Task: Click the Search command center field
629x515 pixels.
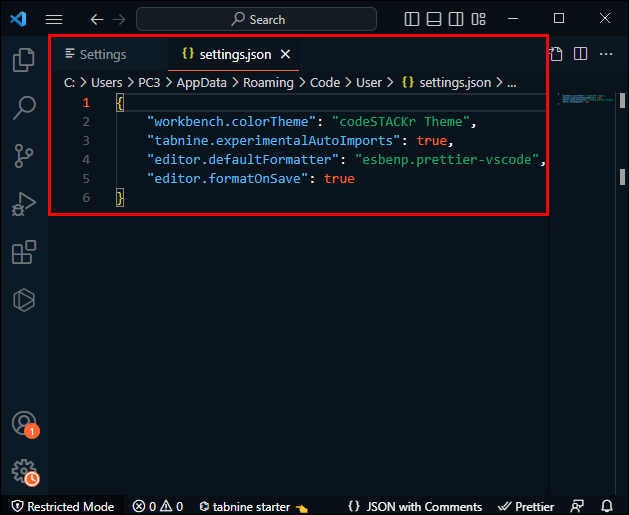Action: click(x=256, y=19)
